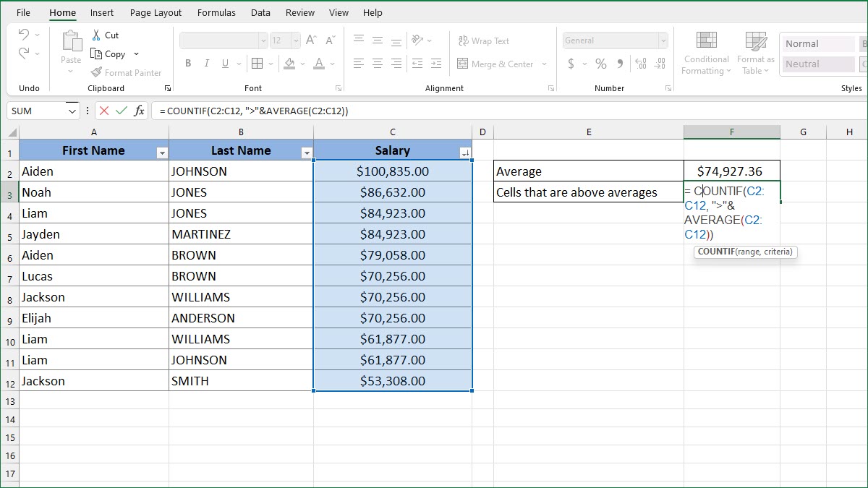Click the Fill Color paint bucket

pyautogui.click(x=290, y=64)
